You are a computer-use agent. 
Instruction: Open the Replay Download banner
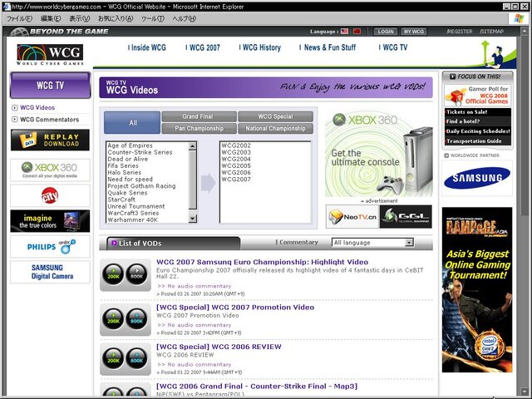[x=50, y=140]
